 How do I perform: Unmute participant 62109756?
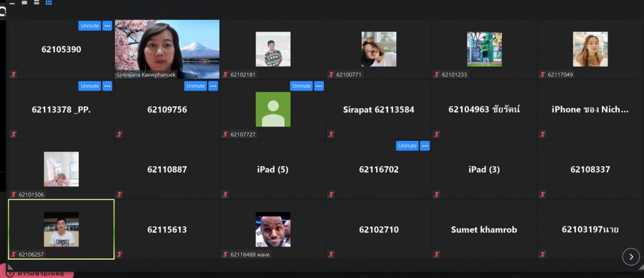tap(195, 86)
